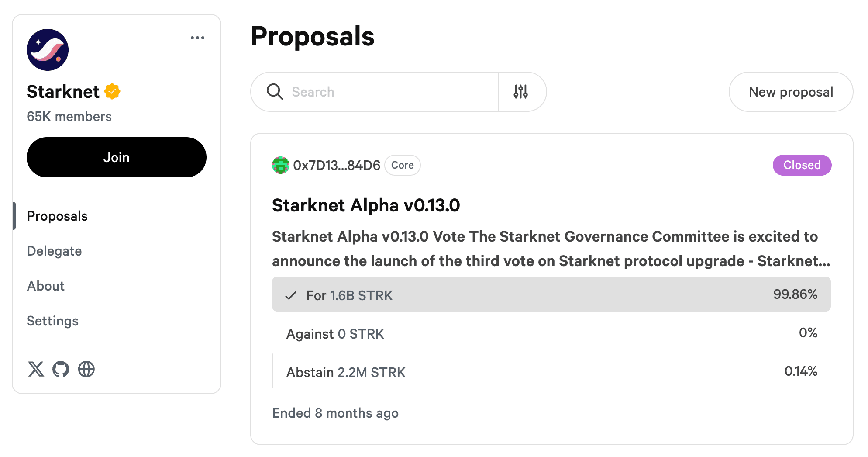
Task: Click the For 1.6B STRK result bar
Action: click(551, 294)
